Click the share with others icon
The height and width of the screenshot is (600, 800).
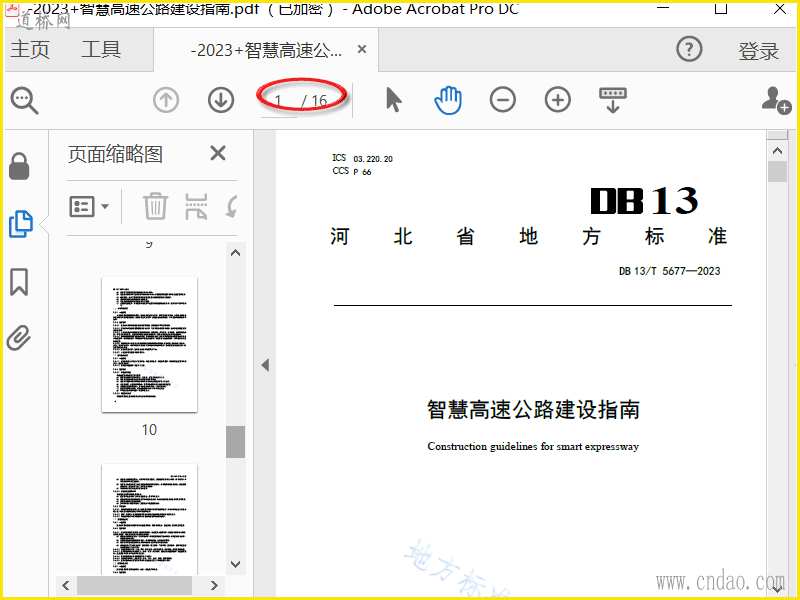coord(776,100)
